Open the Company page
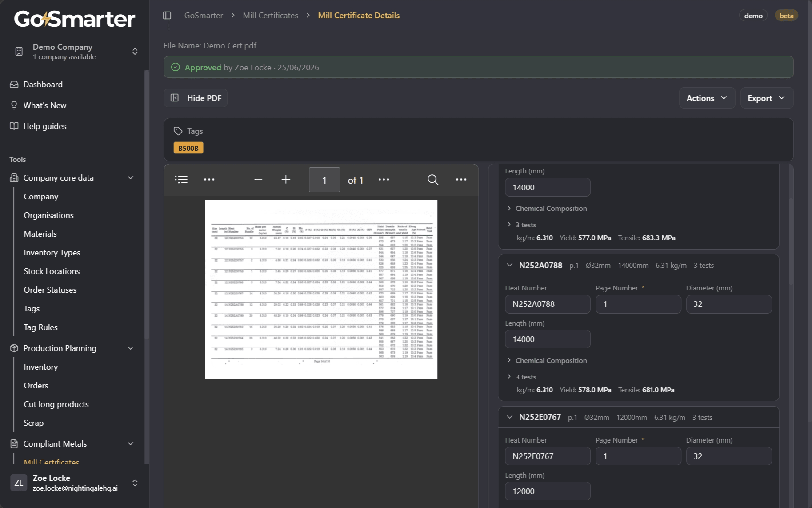The width and height of the screenshot is (812, 508). [x=41, y=197]
